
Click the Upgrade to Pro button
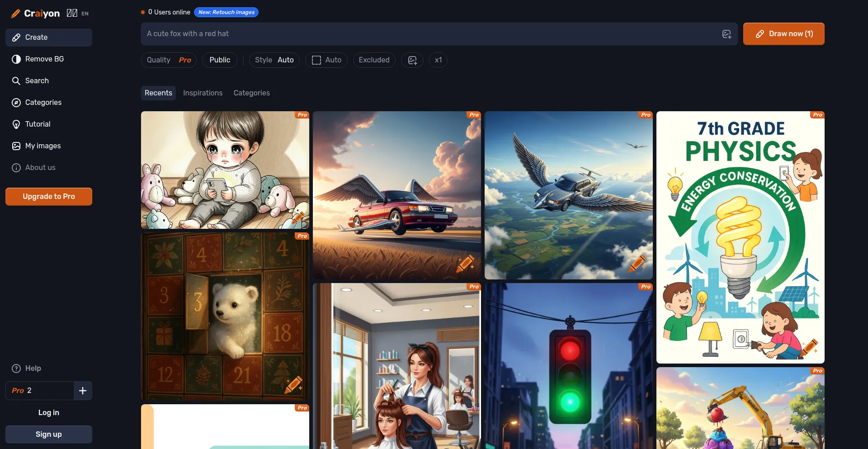click(x=49, y=197)
